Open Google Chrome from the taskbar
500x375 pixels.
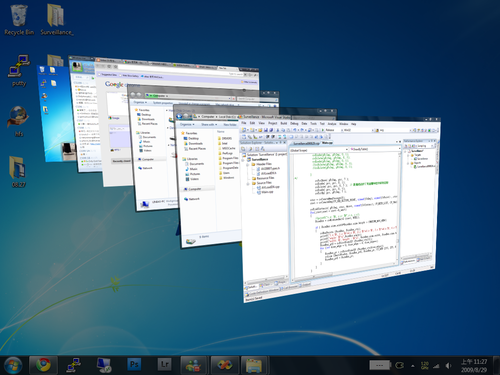43,365
